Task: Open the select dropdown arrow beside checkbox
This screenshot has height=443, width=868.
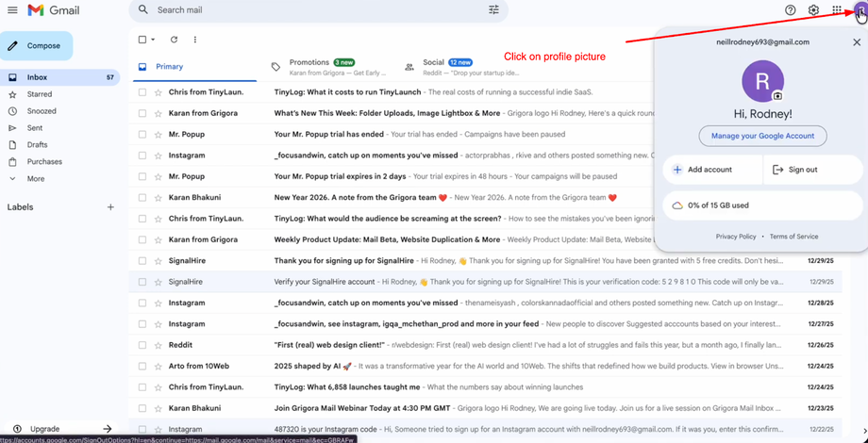Action: click(153, 40)
